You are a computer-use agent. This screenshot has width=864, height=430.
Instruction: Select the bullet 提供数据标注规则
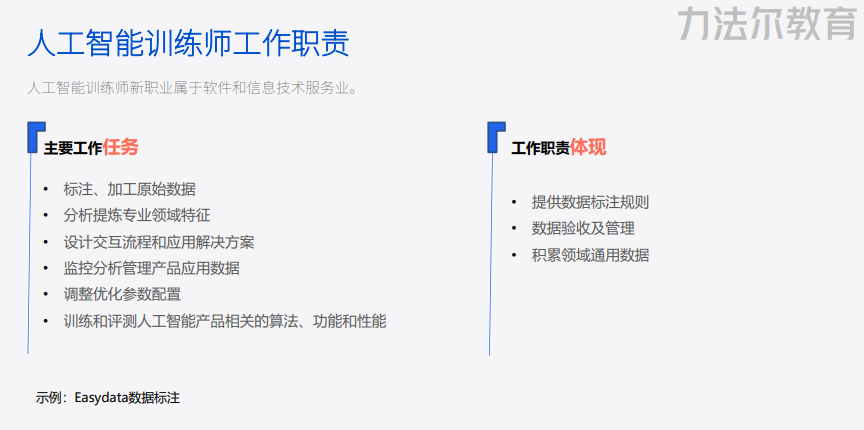pos(590,202)
